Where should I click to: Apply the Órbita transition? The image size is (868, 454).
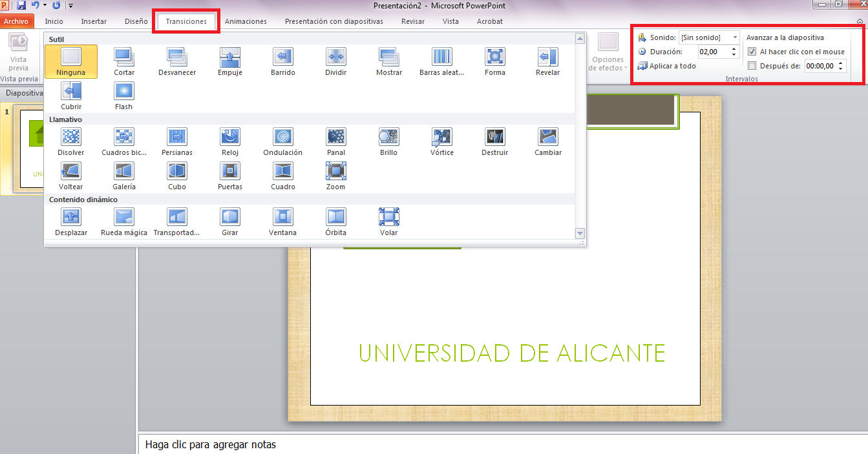coord(336,222)
